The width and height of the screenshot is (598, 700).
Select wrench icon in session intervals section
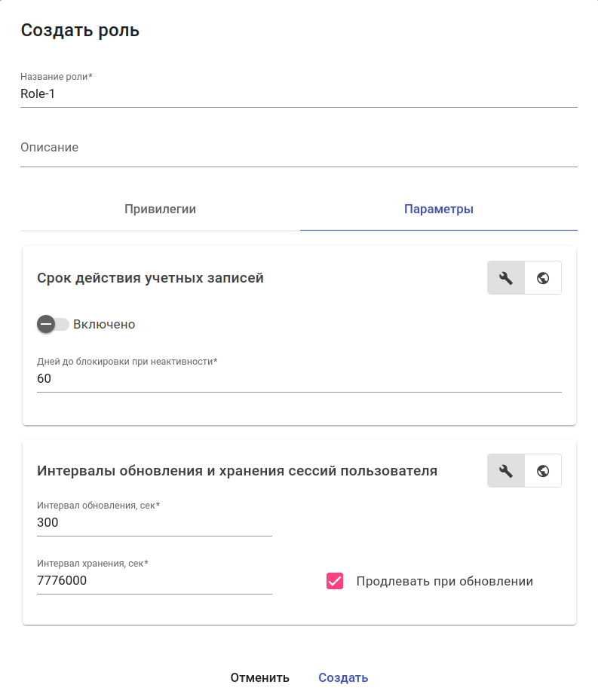(x=506, y=471)
